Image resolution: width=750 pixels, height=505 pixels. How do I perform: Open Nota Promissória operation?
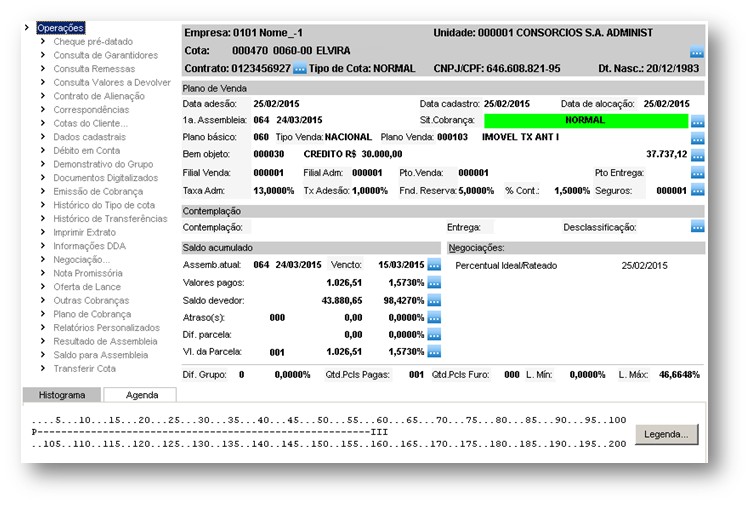(x=88, y=273)
